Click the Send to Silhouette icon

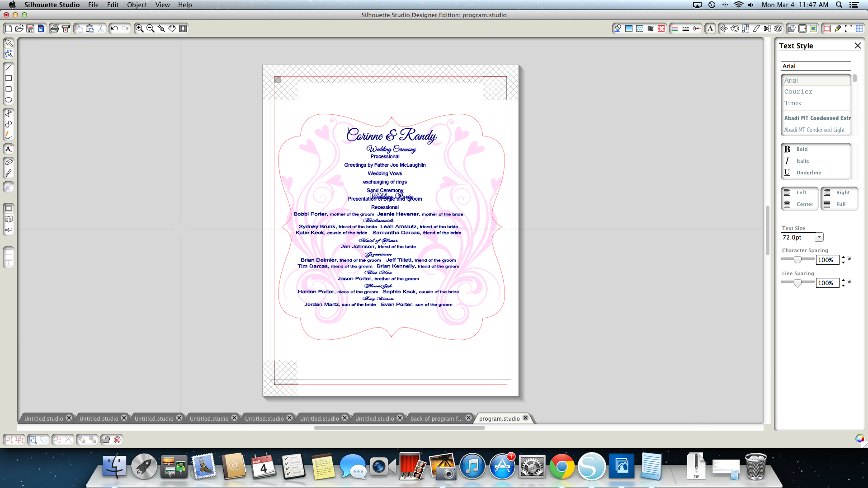(66, 28)
